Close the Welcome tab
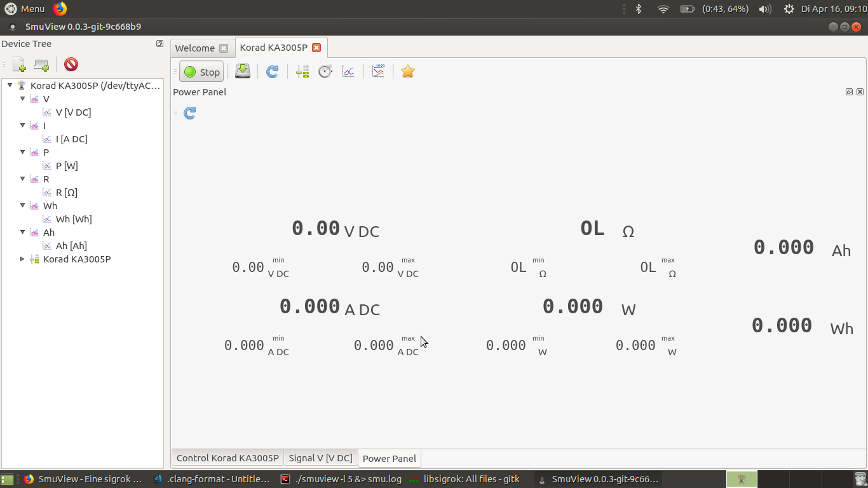This screenshot has width=868, height=488. tap(223, 48)
